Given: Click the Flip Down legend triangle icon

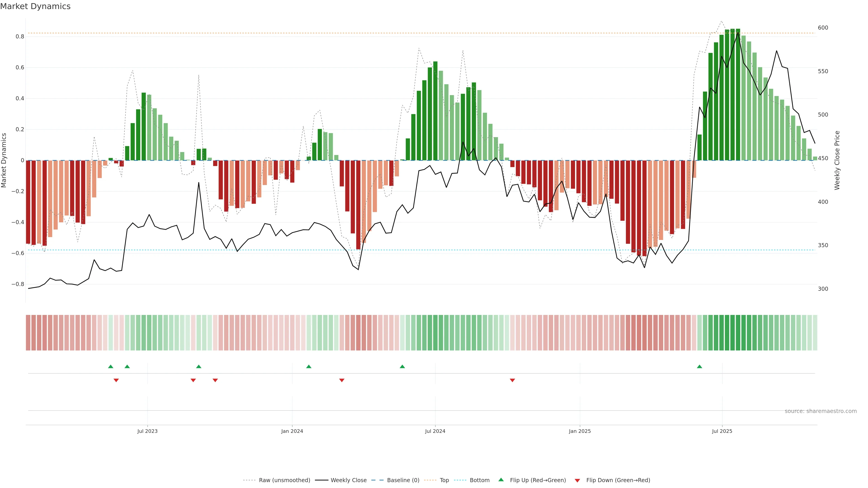Looking at the screenshot, I should click(577, 480).
